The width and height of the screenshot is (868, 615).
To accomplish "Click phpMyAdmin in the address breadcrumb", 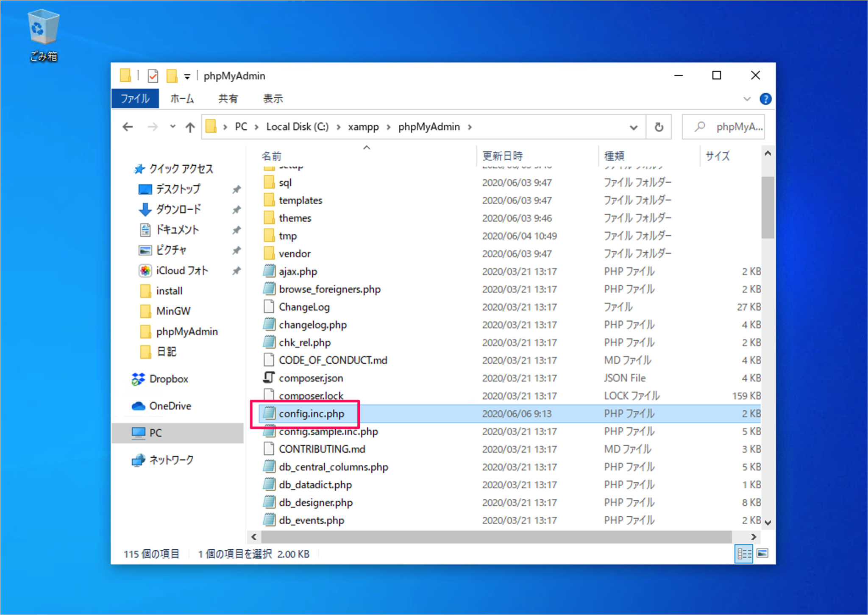I will (x=429, y=127).
